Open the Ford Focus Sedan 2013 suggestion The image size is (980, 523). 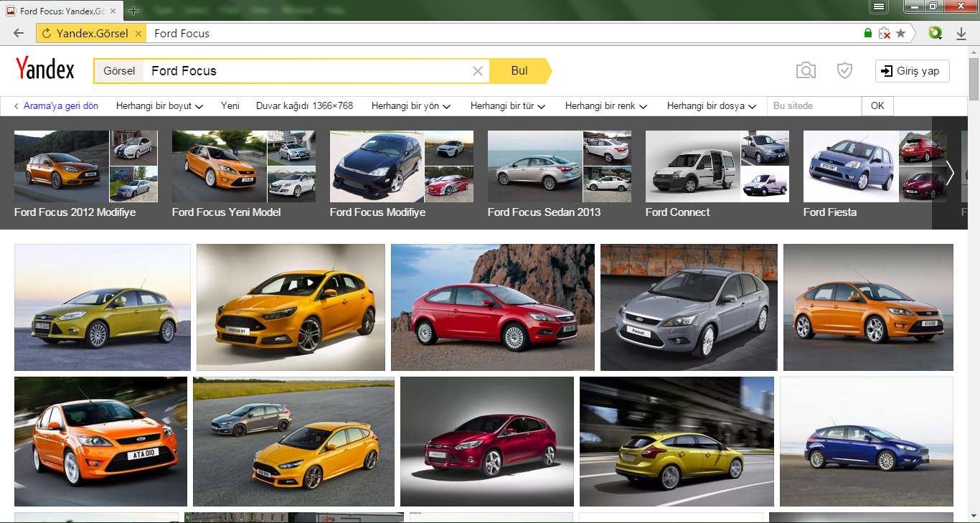544,212
